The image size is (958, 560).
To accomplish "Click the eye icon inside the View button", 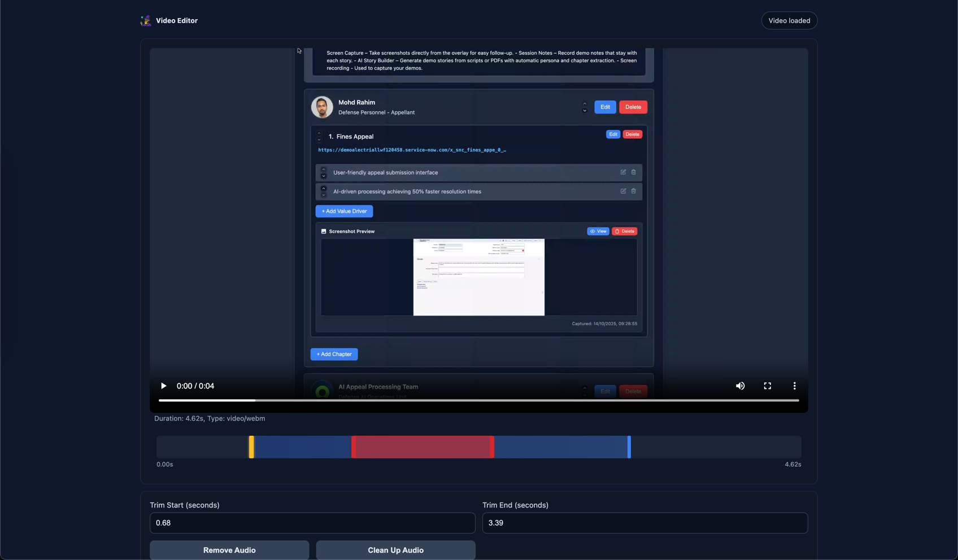I will point(593,231).
